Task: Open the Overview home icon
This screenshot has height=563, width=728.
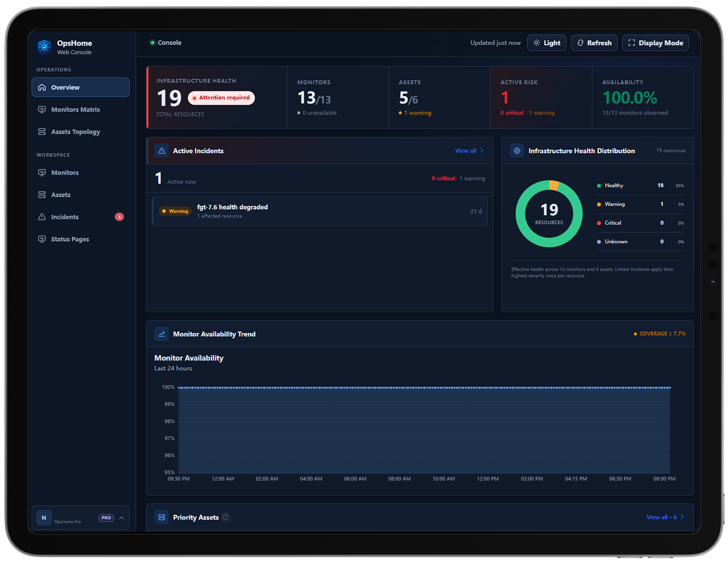Action: [42, 87]
